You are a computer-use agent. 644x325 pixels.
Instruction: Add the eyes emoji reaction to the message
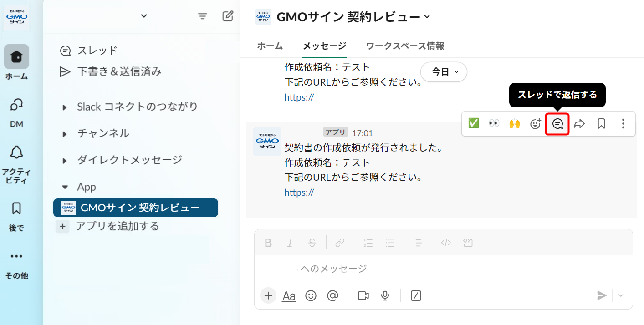pyautogui.click(x=494, y=123)
